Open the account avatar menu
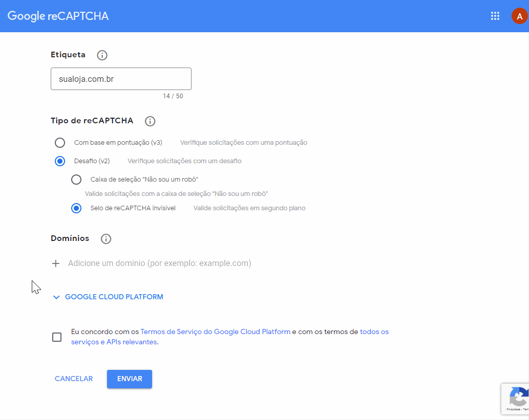 coord(520,16)
